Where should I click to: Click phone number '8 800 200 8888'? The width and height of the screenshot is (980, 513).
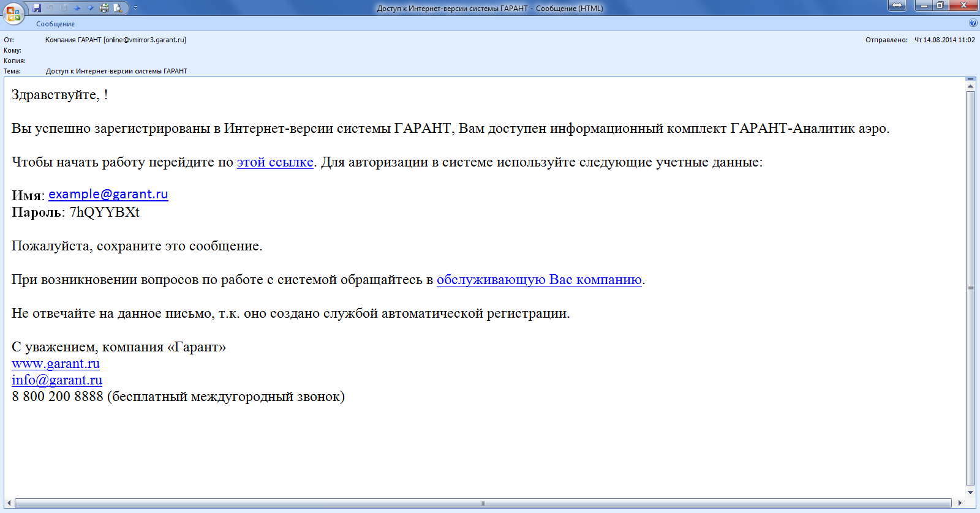pyautogui.click(x=58, y=397)
